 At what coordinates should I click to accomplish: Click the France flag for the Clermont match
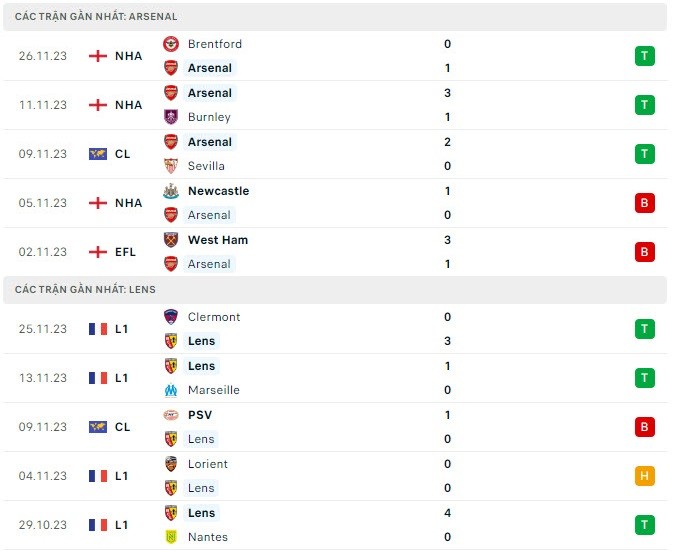coord(97,329)
